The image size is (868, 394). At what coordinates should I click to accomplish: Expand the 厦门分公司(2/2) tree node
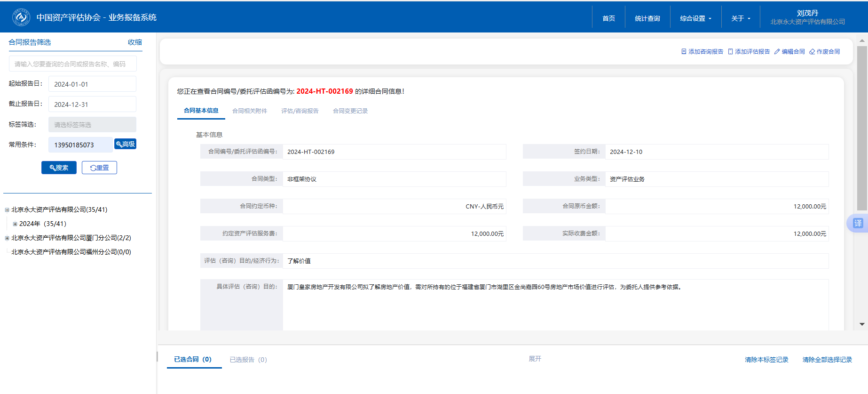click(x=7, y=238)
